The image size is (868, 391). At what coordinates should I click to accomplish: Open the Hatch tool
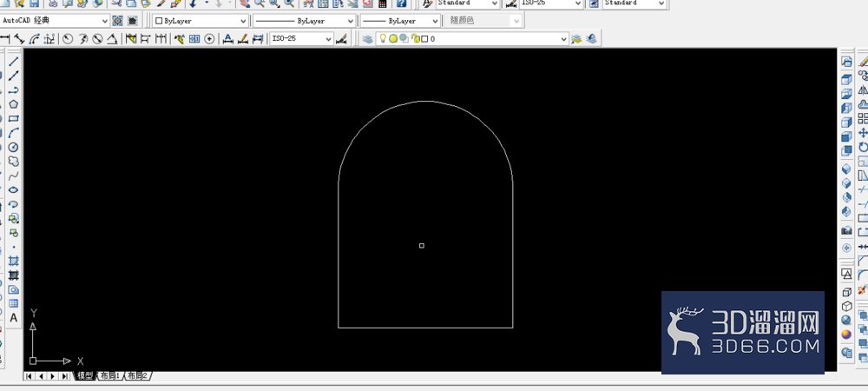pos(14,261)
